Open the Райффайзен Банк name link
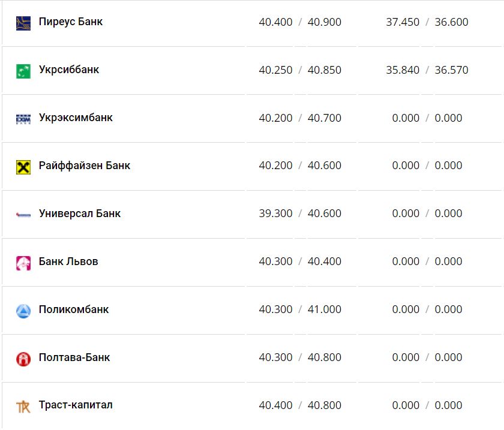Screen dimensions: 504x430 click(84, 166)
